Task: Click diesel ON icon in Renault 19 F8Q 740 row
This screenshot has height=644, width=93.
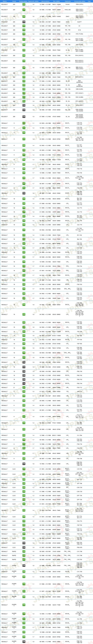Action: tap(24, 372)
